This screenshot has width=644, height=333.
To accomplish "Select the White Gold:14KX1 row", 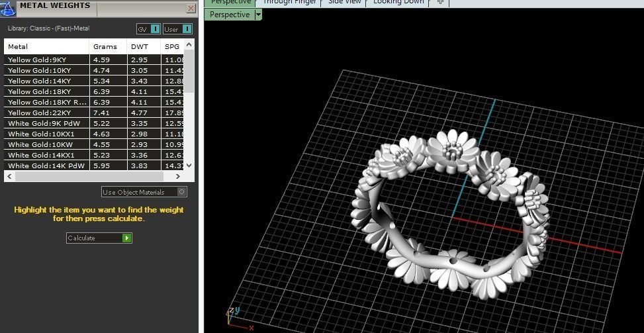I will [x=93, y=155].
